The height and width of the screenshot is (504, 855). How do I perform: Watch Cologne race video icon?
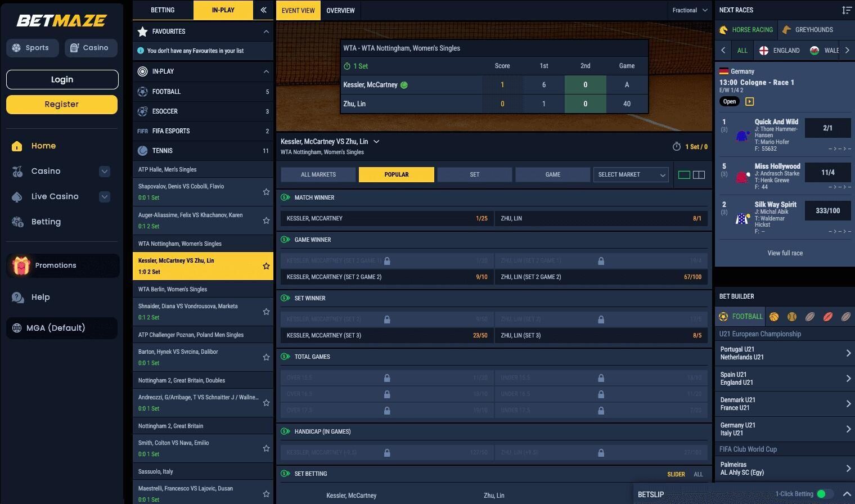(x=749, y=102)
